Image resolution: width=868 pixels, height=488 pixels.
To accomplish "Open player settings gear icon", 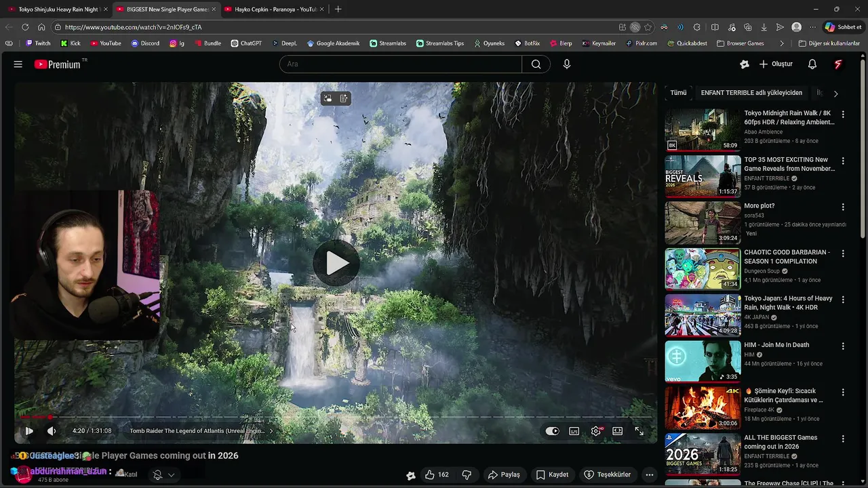I will (596, 431).
